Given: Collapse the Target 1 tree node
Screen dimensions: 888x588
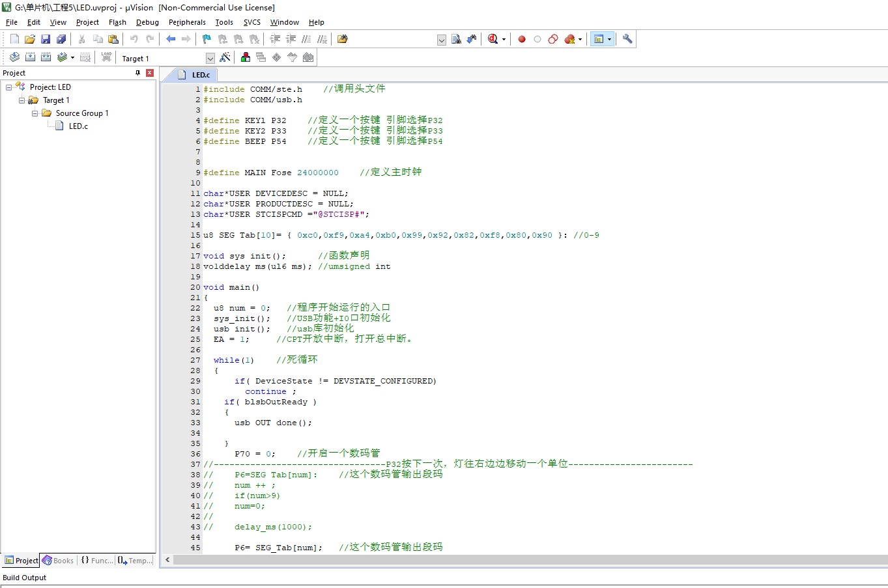Looking at the screenshot, I should pos(22,100).
